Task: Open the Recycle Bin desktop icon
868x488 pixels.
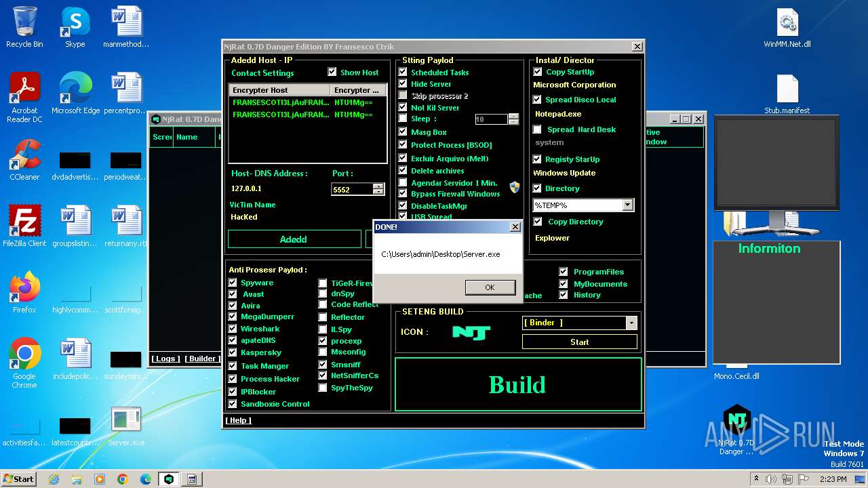Action: 24,27
